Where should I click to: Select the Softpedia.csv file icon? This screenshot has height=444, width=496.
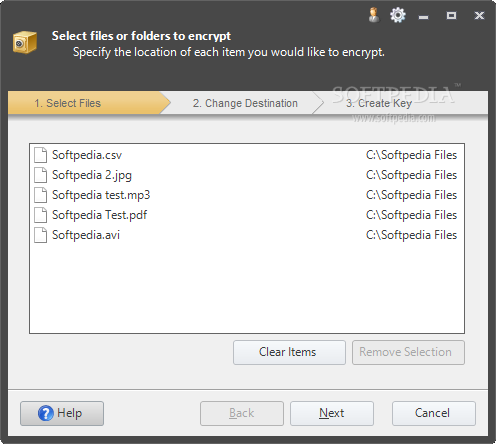tap(40, 155)
